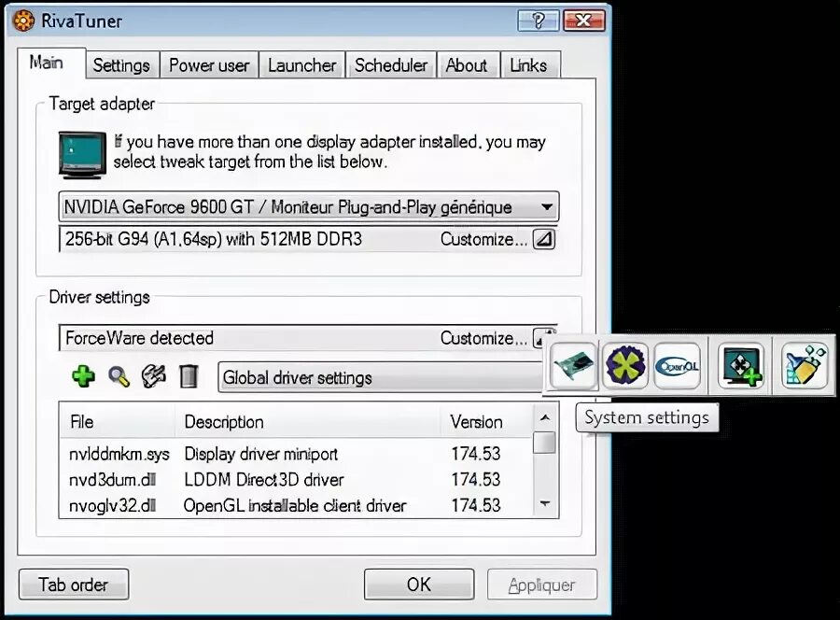Click the trash can delete icon

188,376
